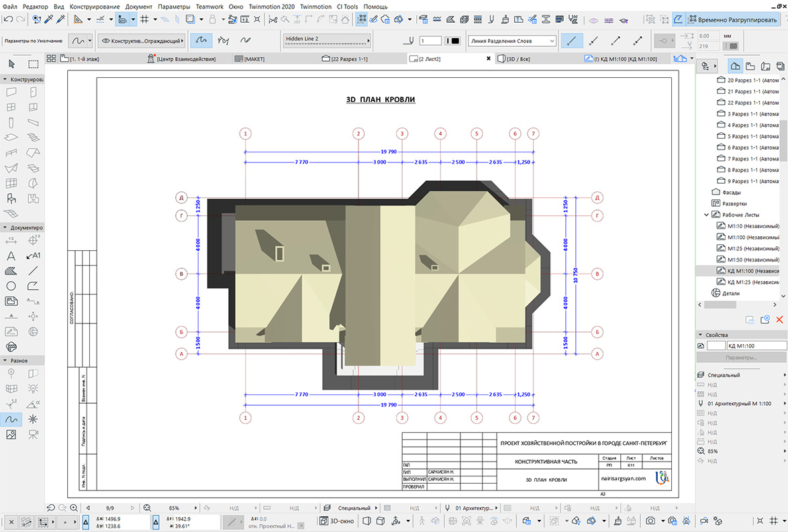Screen dimensions: 788x532
Task: Select the Fill hatch tool
Action: pos(11,271)
